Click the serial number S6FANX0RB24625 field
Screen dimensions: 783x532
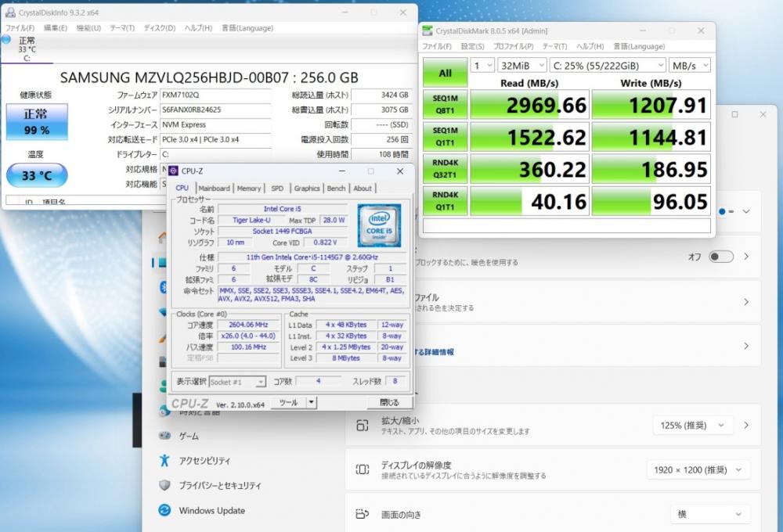tap(215, 110)
